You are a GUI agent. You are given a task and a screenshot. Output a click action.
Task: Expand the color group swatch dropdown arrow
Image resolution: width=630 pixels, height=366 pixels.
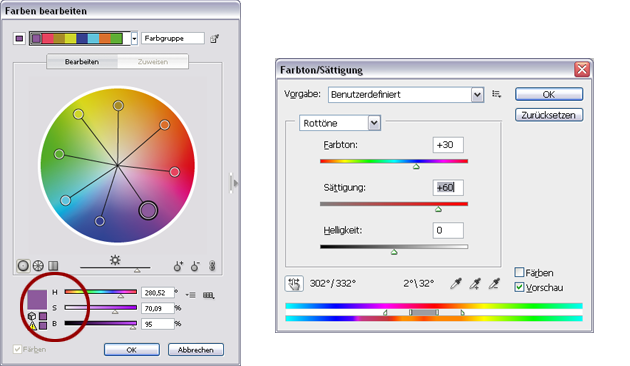134,39
